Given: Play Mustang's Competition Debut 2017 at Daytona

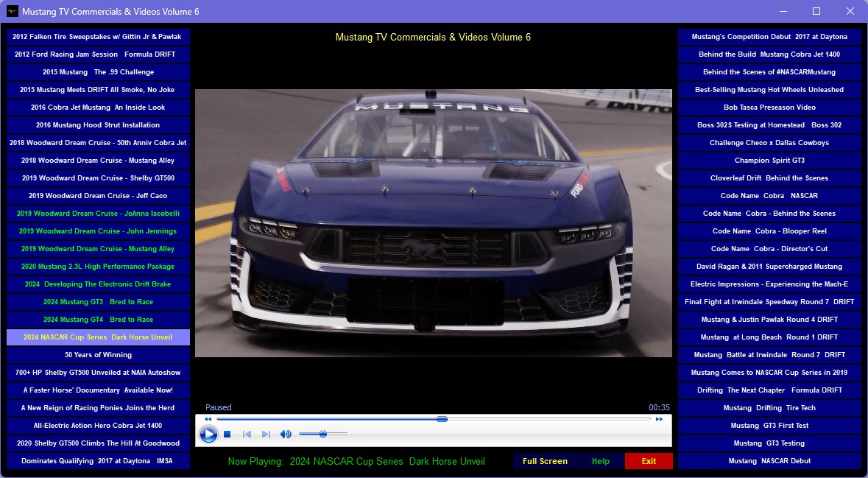Looking at the screenshot, I should (x=769, y=37).
